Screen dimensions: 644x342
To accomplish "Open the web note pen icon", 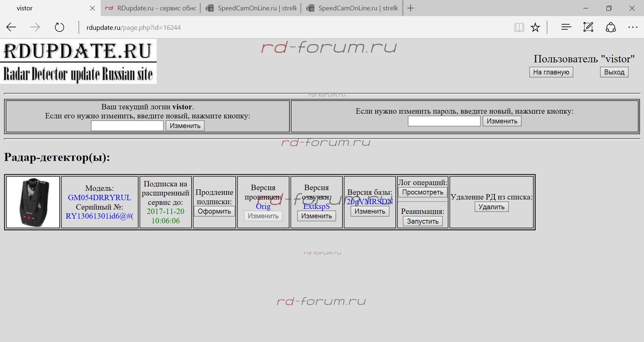I will 588,27.
